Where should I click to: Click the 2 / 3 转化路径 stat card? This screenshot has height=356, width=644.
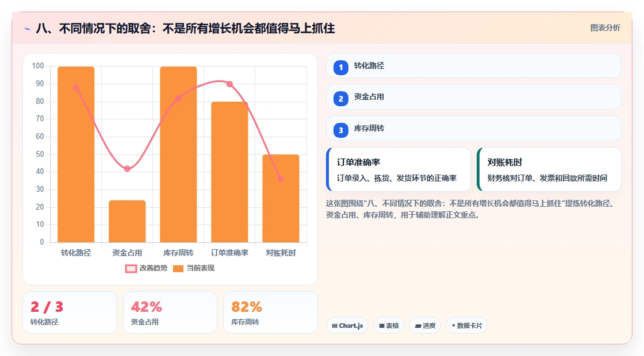pos(70,312)
